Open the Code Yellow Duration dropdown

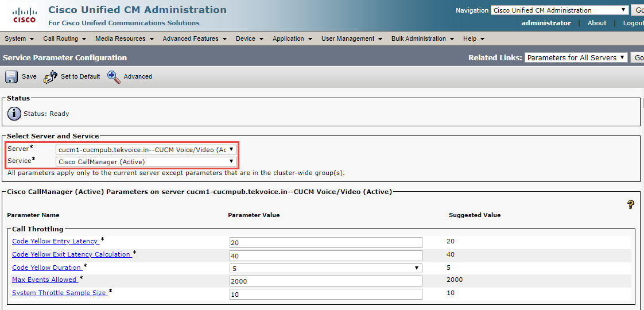pyautogui.click(x=325, y=268)
